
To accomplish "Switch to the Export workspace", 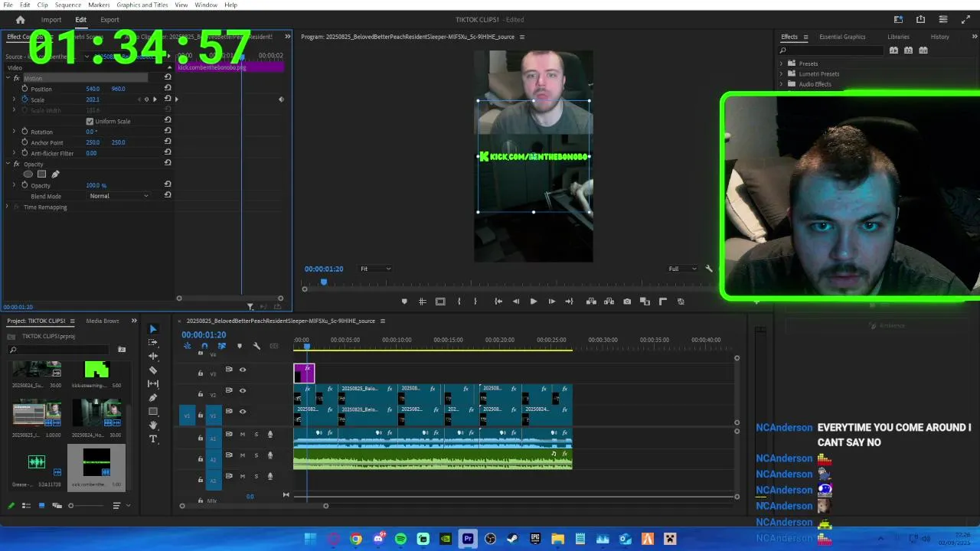I will (x=109, y=20).
